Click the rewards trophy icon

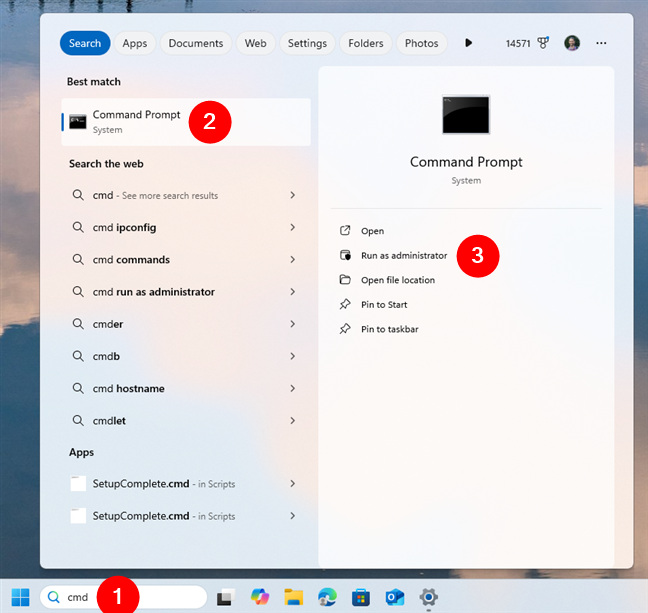[543, 43]
